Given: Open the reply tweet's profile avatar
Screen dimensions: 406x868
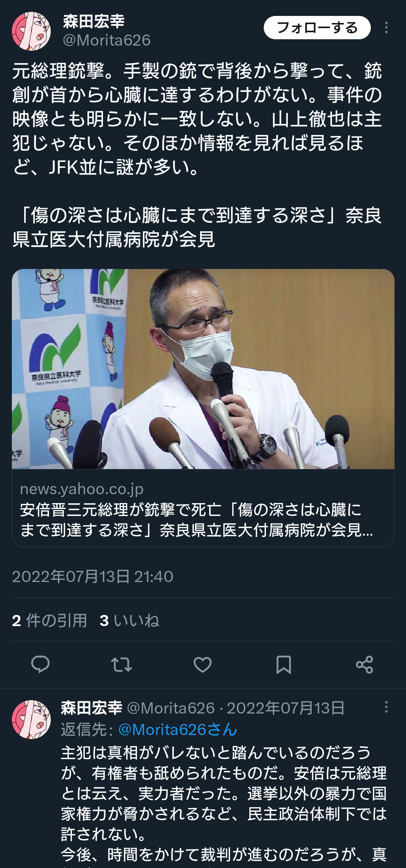Looking at the screenshot, I should pos(31,719).
